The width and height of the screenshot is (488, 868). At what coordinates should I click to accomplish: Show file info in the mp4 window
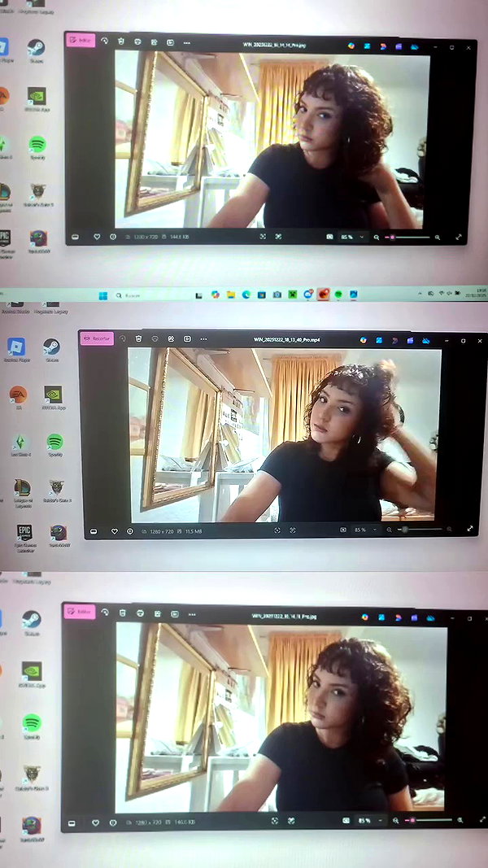coord(130,531)
